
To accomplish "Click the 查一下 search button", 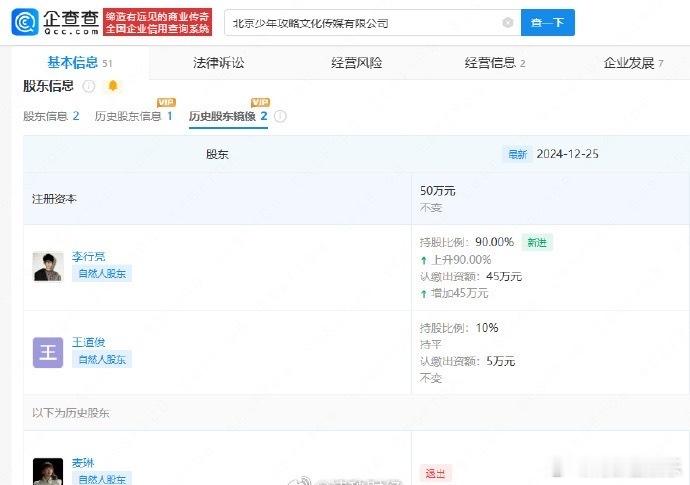I will coord(547,22).
